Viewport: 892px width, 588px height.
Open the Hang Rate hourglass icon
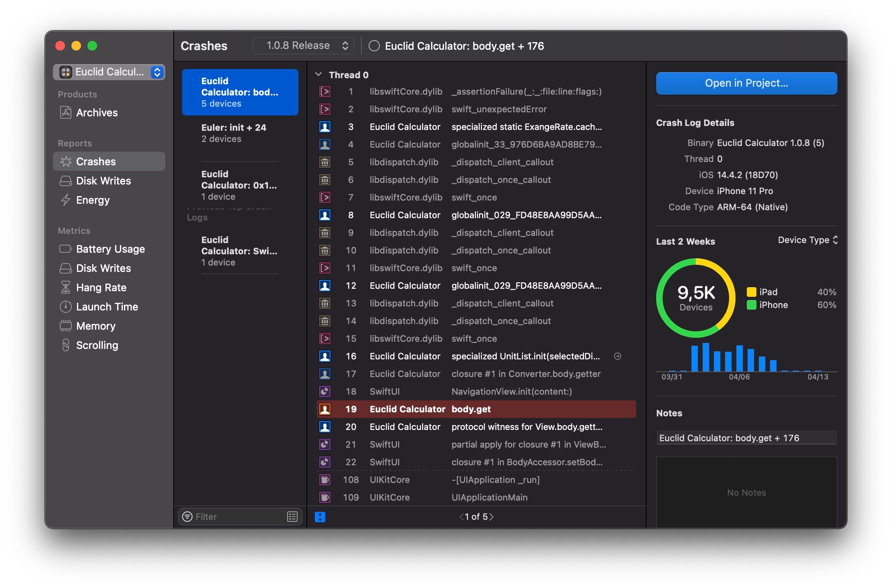coord(66,288)
